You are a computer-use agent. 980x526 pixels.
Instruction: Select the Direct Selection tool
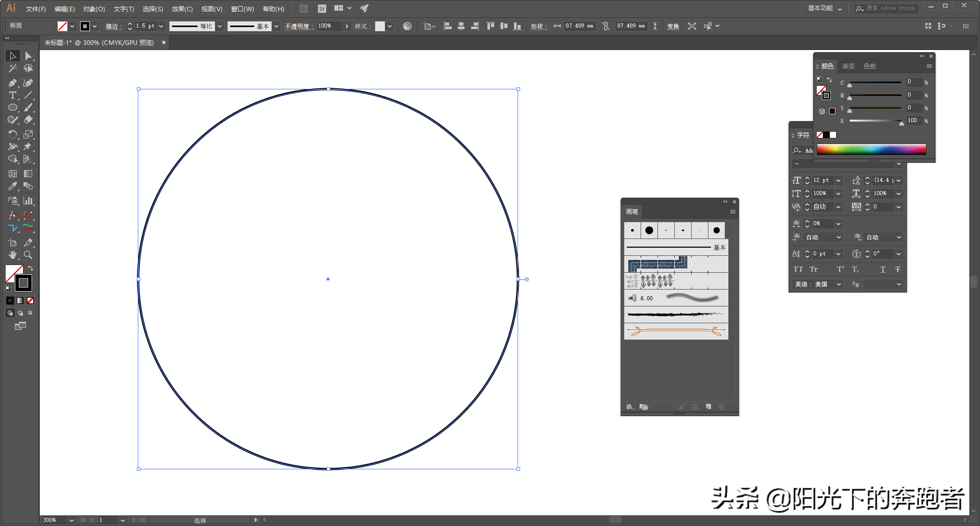point(29,56)
